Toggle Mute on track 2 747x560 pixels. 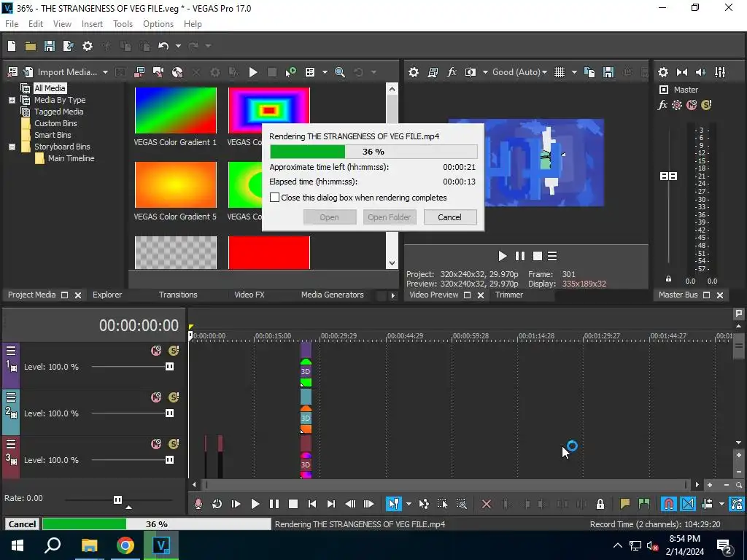pyautogui.click(x=156, y=397)
